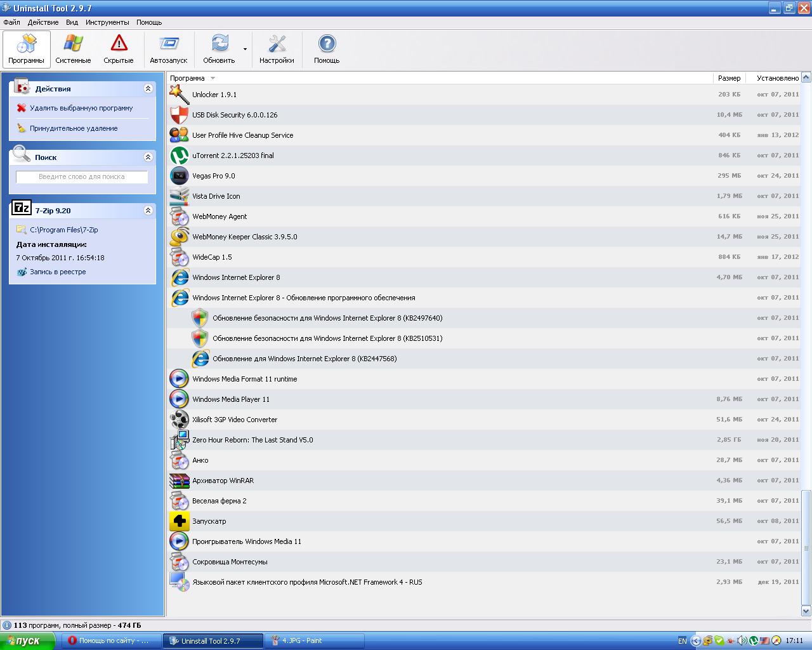This screenshot has height=650, width=812.
Task: Select the Архиватор WinRAR icon
Action: [x=180, y=481]
